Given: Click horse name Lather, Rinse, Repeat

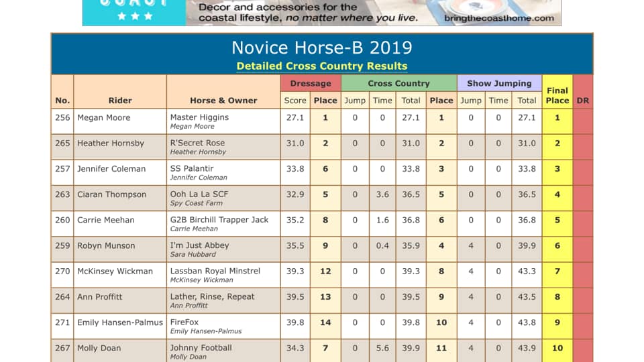Looking at the screenshot, I should click(x=213, y=297).
